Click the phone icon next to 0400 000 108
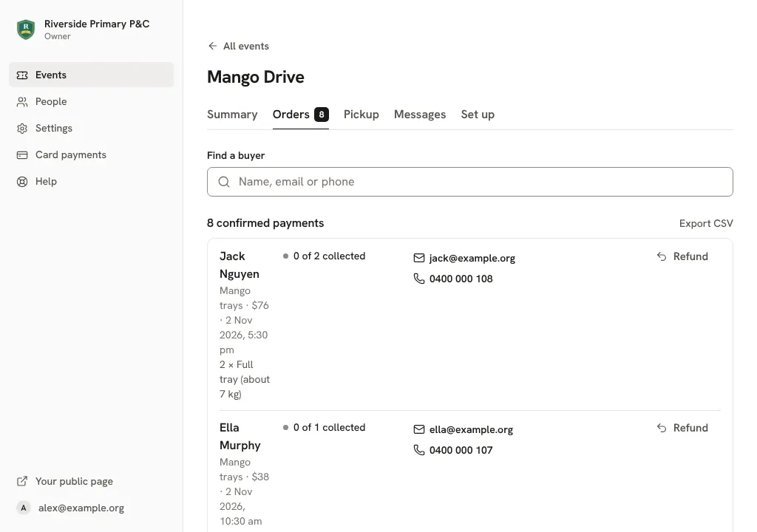 (x=419, y=279)
